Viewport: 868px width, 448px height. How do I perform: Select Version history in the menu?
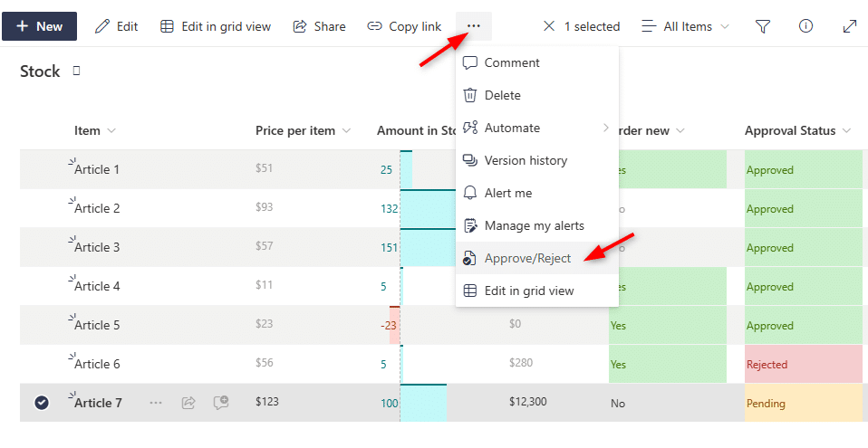click(x=536, y=160)
